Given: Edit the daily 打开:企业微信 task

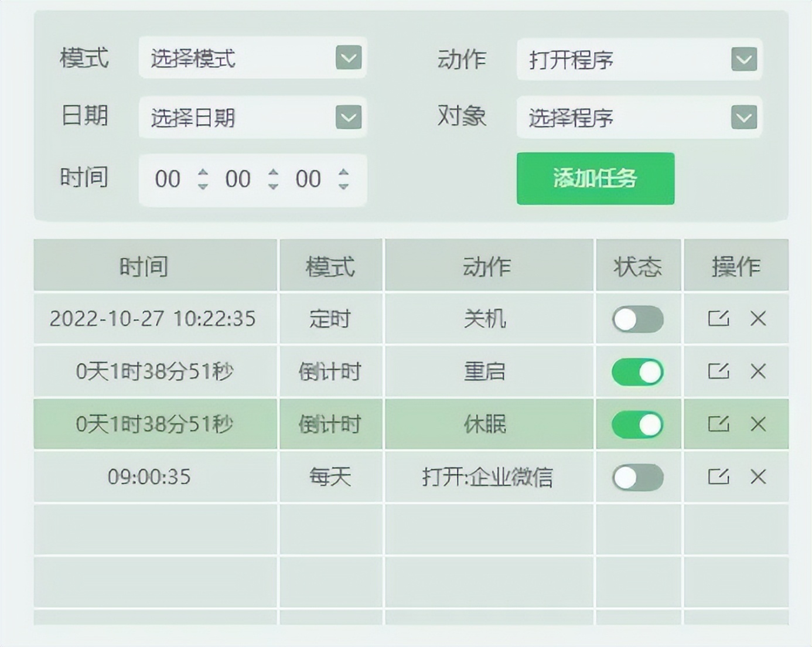Looking at the screenshot, I should click(x=719, y=477).
